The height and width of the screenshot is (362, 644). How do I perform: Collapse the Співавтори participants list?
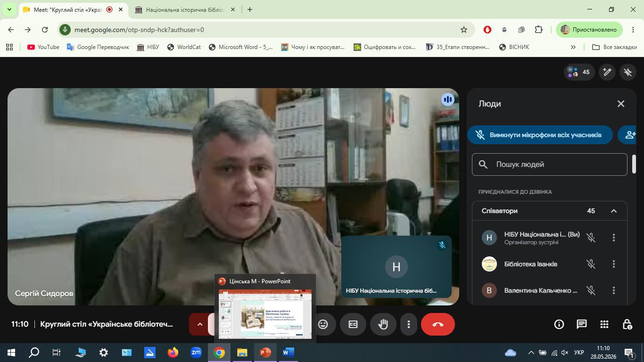613,211
